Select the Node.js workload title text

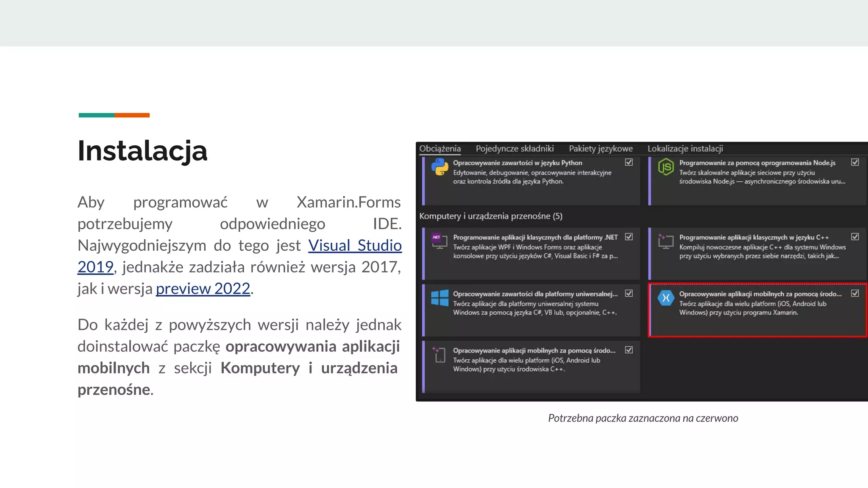point(757,163)
